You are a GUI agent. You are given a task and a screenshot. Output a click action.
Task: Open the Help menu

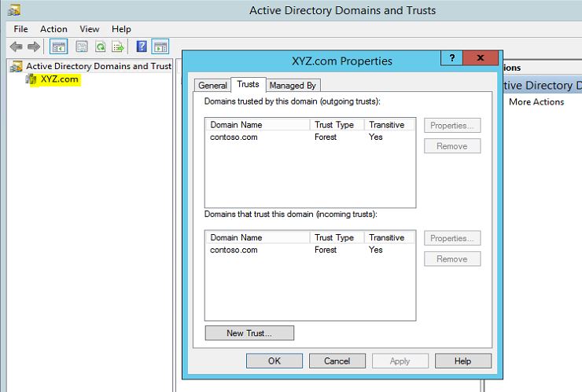tap(121, 29)
